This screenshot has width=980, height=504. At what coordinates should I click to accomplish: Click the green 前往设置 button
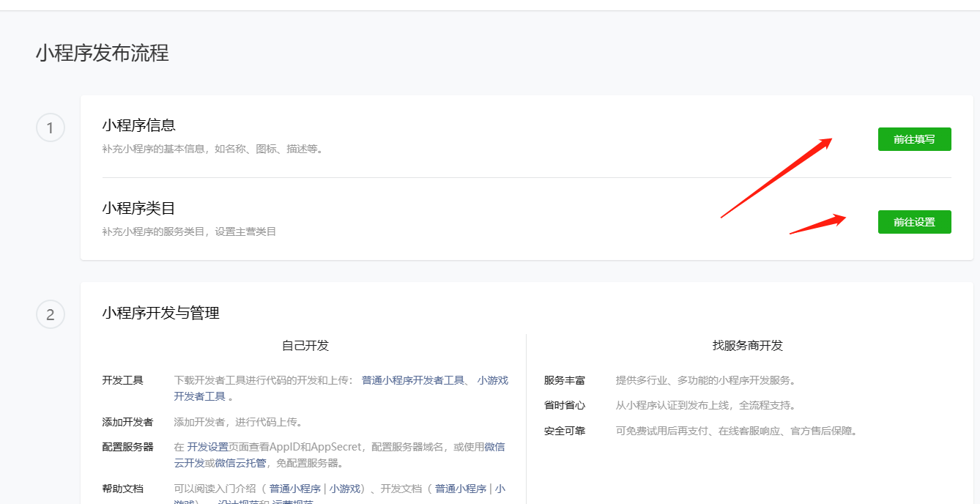point(914,222)
